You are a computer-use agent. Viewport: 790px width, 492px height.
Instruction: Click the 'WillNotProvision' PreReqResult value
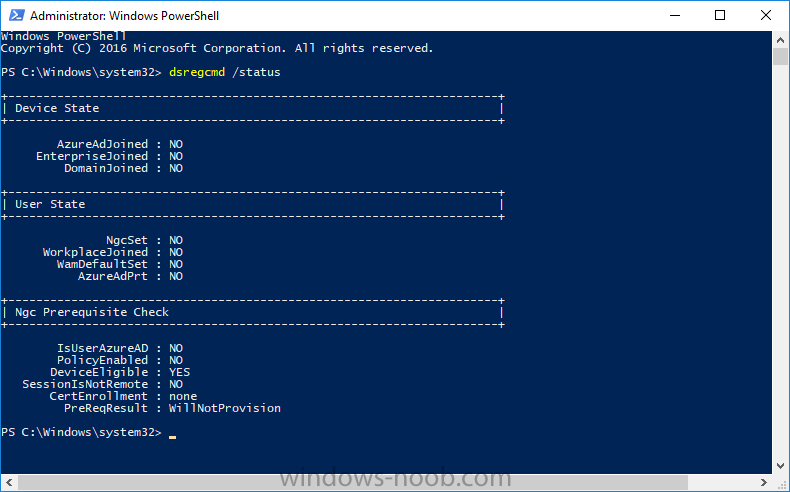pyautogui.click(x=225, y=408)
